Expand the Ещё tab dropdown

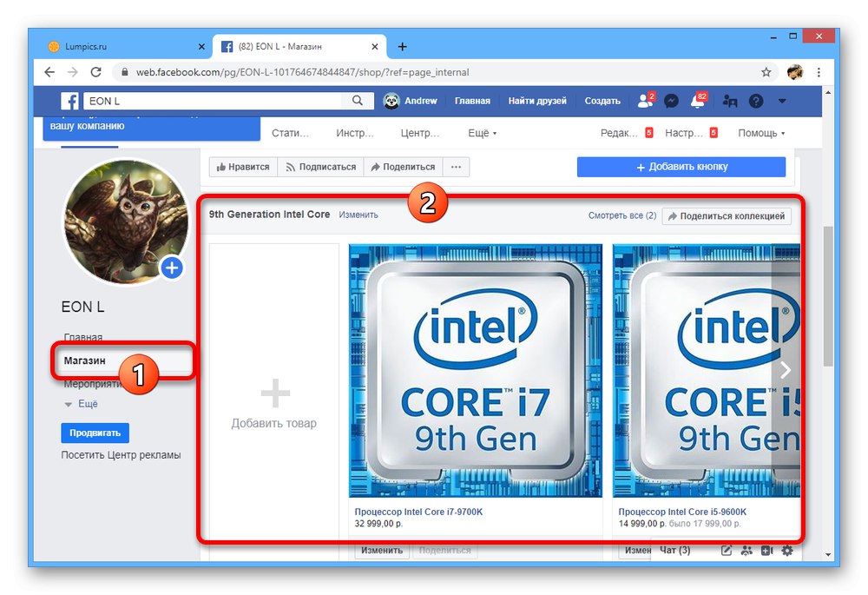pyautogui.click(x=482, y=133)
